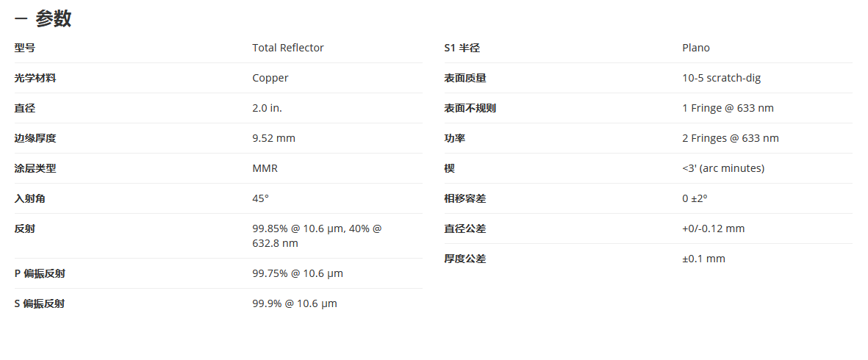Click the S 偏振反射 label
Image resolution: width=868 pixels, height=360 pixels.
tap(39, 303)
